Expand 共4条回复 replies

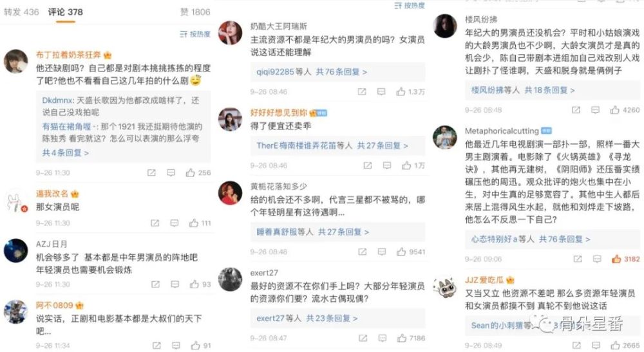[65, 153]
